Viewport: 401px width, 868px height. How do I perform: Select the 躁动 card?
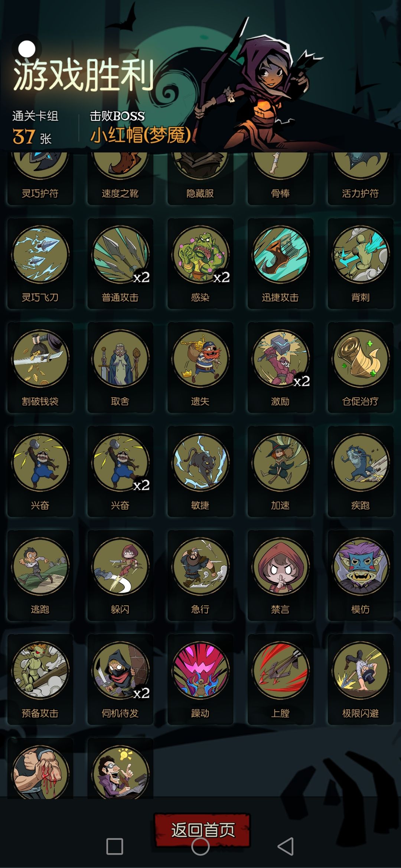click(200, 680)
